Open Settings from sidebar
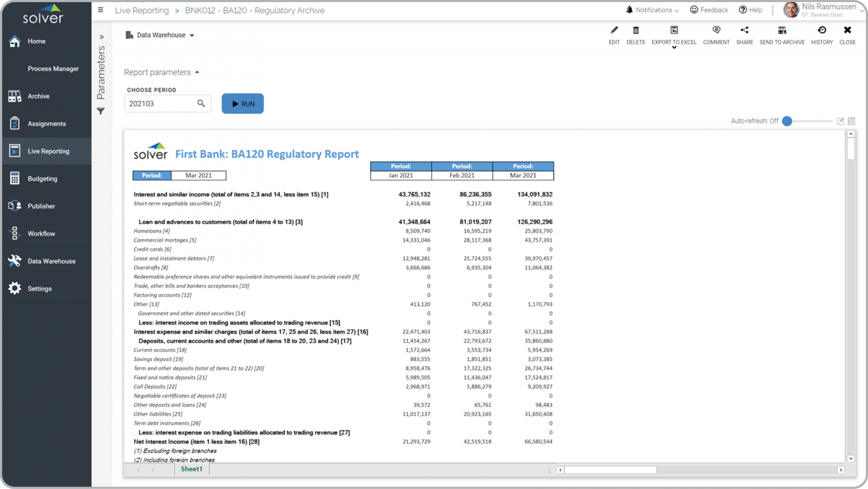This screenshot has width=868, height=489. pyautogui.click(x=40, y=288)
